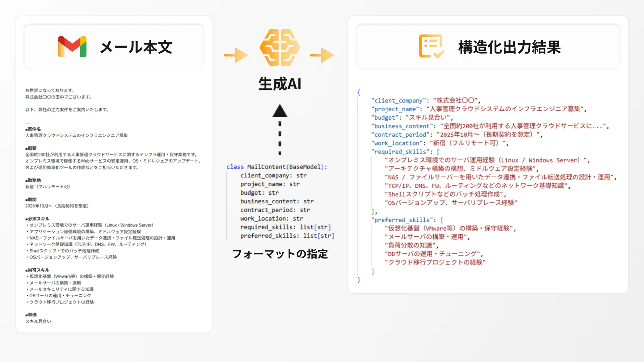This screenshot has width=644, height=362.
Task: Click the ■尚可スキル section heading in email
Action: point(37,270)
